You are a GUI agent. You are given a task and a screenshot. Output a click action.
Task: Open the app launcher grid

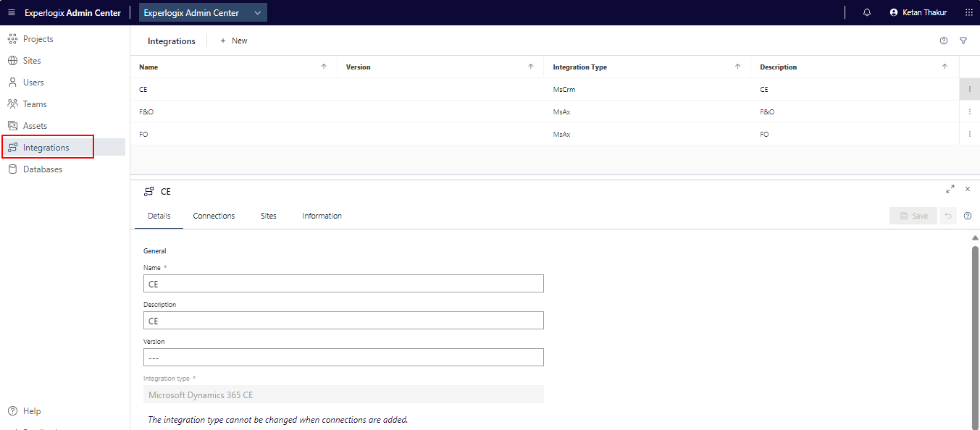click(x=969, y=12)
